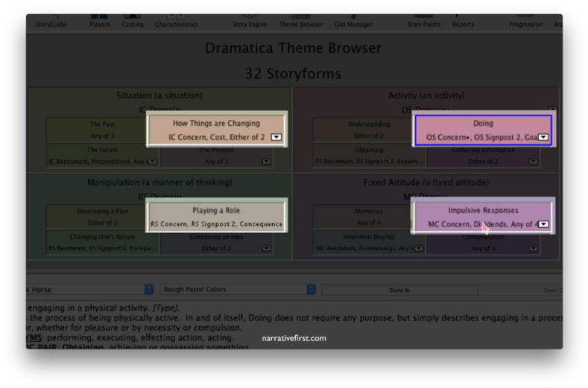Expand The Present cell dropdown arrow

[266, 162]
